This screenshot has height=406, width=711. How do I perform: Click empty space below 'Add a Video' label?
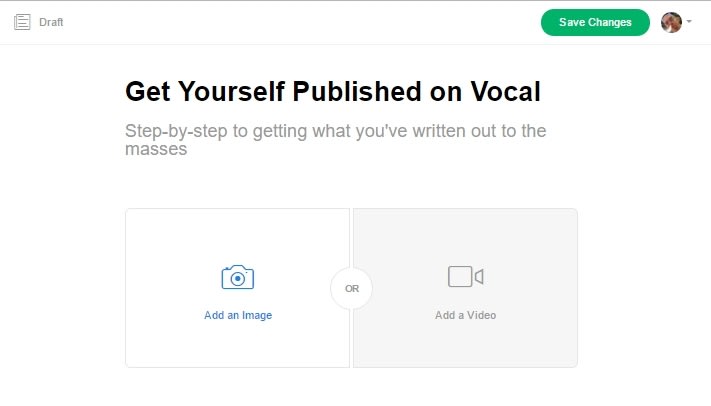point(465,345)
